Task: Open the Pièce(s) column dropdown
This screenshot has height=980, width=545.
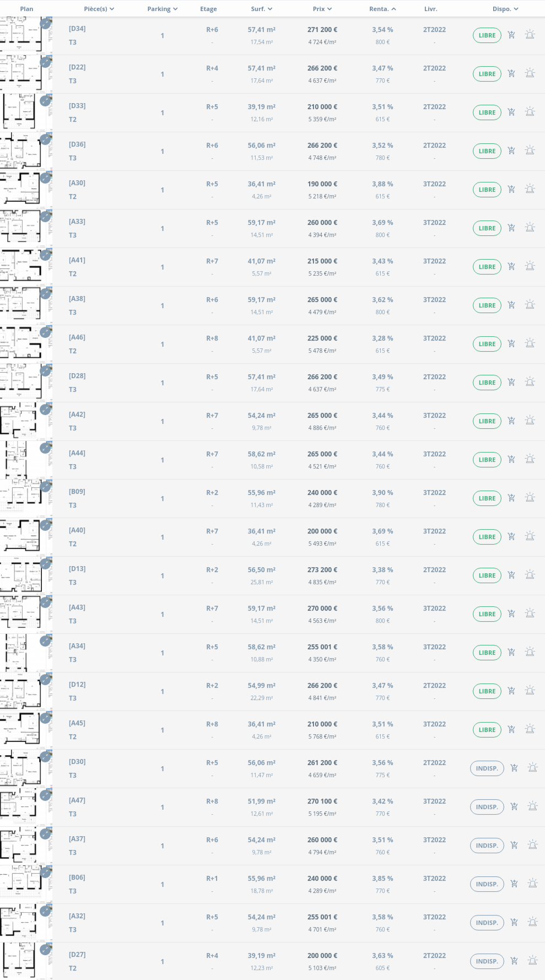Action: pyautogui.click(x=99, y=9)
